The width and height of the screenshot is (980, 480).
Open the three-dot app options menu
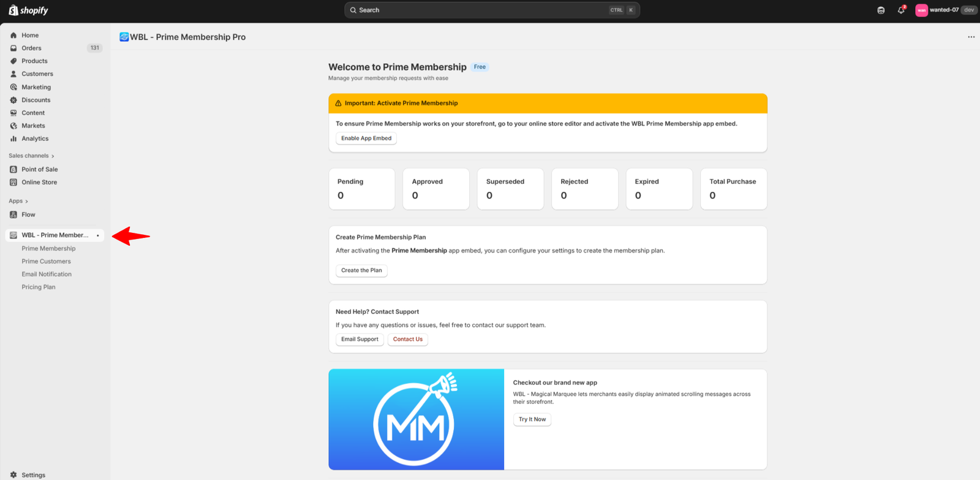click(x=971, y=37)
